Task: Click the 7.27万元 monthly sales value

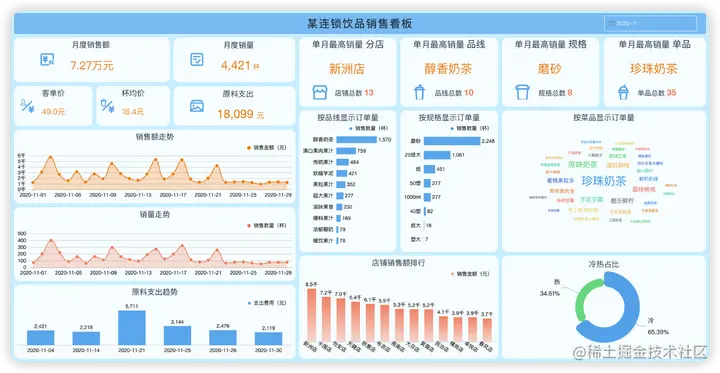Action: [x=92, y=65]
